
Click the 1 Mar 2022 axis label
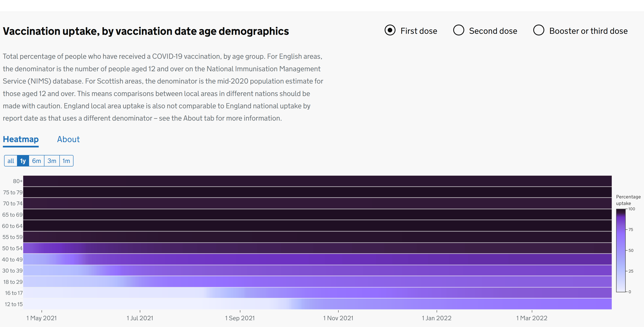pyautogui.click(x=532, y=318)
